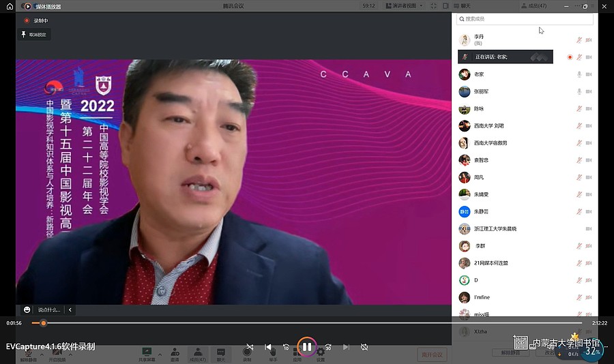Skip forward 30 seconds in the video
Image resolution: width=614 pixels, height=364 pixels.
click(x=327, y=347)
